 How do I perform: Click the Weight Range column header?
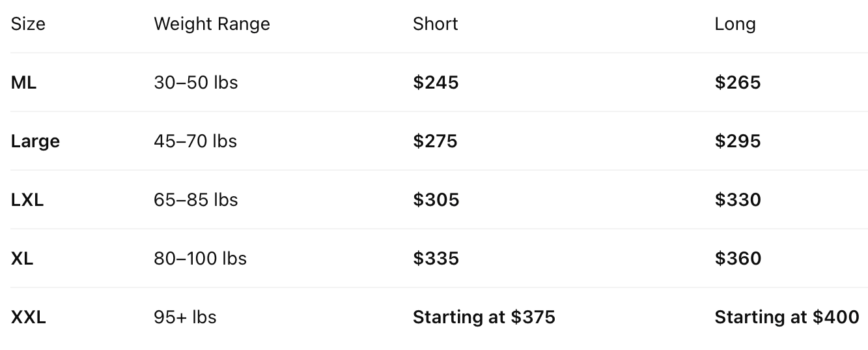click(x=212, y=24)
